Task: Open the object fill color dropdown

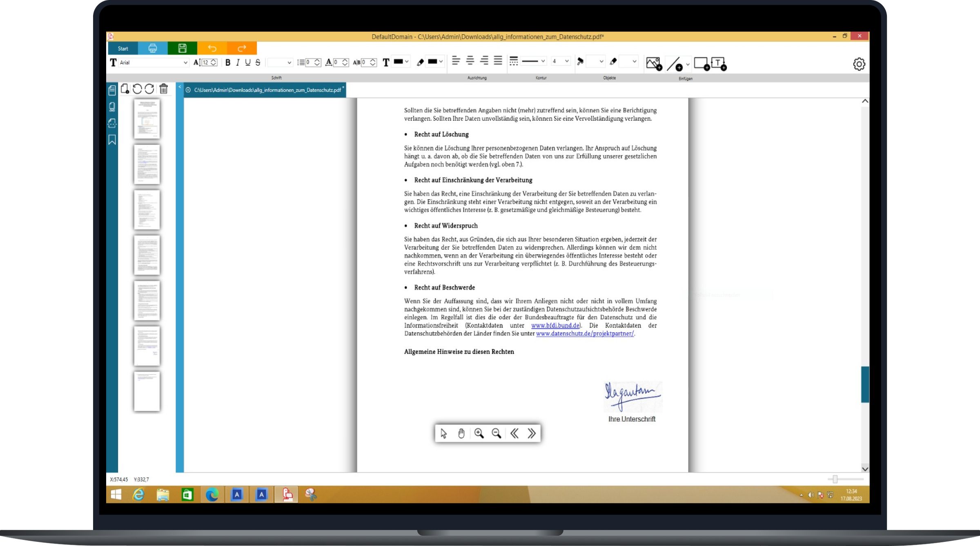Action: point(596,62)
